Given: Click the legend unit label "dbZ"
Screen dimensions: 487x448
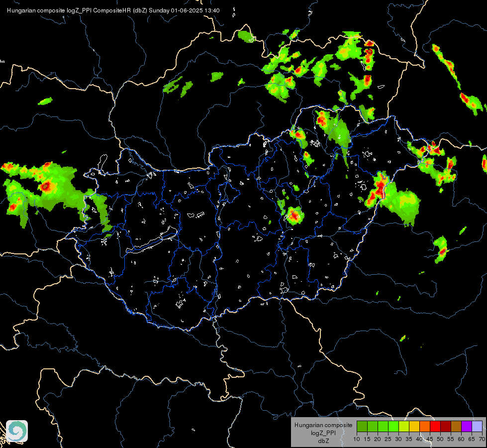Looking at the screenshot, I should click(323, 441).
